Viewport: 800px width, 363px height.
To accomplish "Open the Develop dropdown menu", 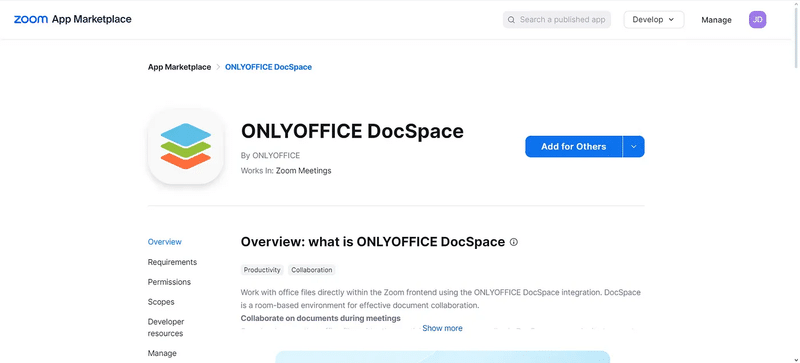I will (x=654, y=19).
